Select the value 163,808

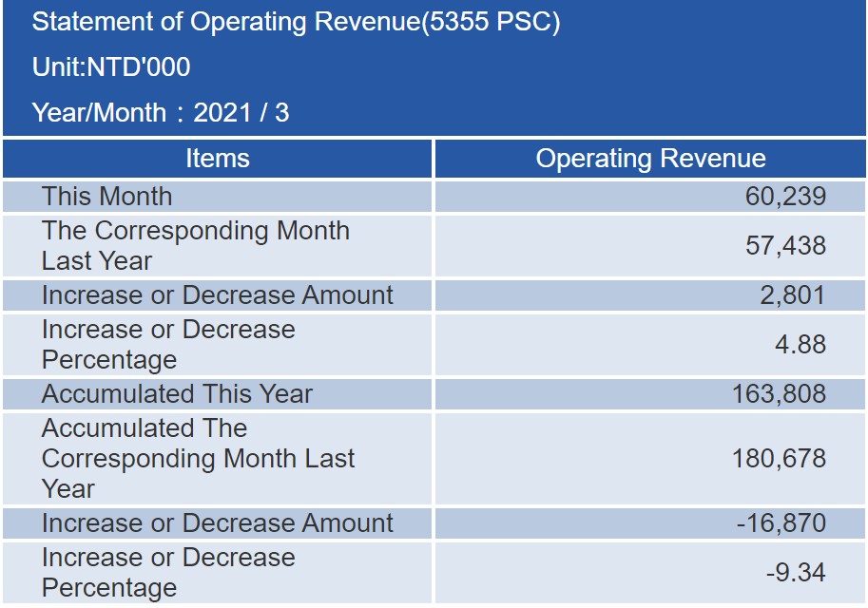click(779, 394)
